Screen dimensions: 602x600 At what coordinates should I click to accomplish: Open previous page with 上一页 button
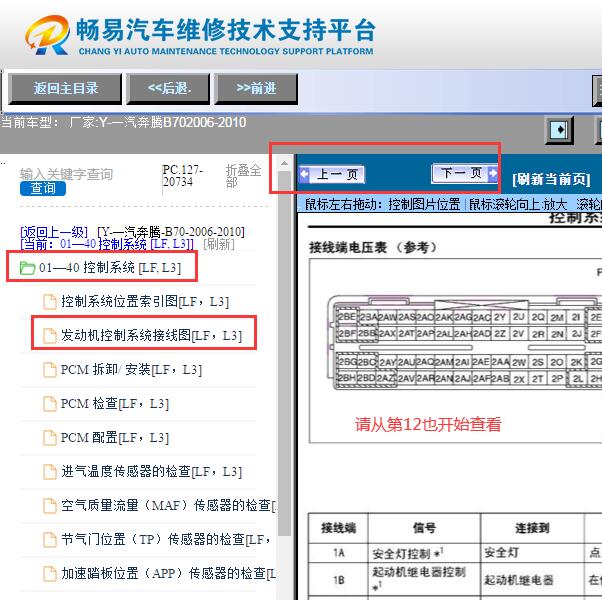pyautogui.click(x=332, y=175)
